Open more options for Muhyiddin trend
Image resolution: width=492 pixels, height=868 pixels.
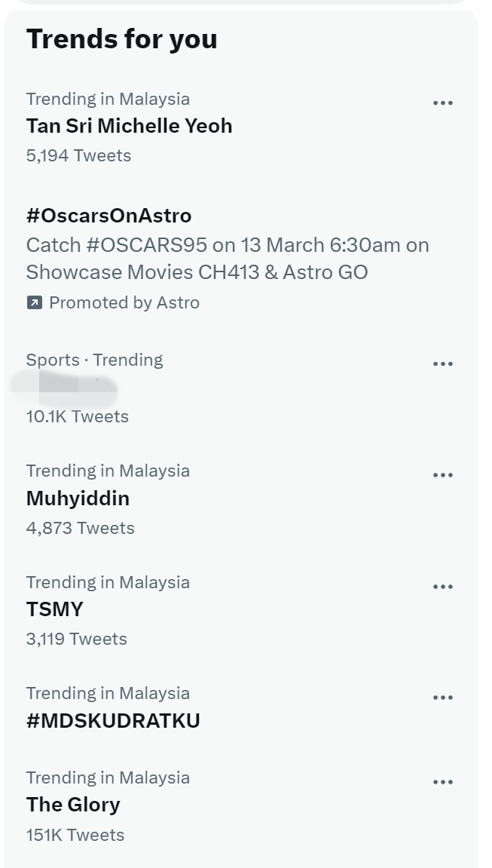tap(443, 475)
